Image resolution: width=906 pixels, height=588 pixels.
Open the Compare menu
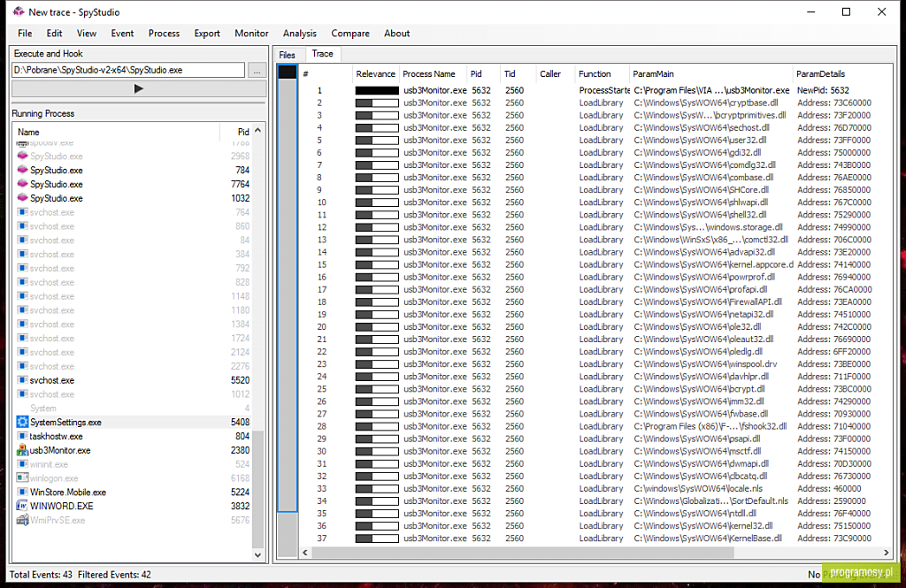pos(350,34)
